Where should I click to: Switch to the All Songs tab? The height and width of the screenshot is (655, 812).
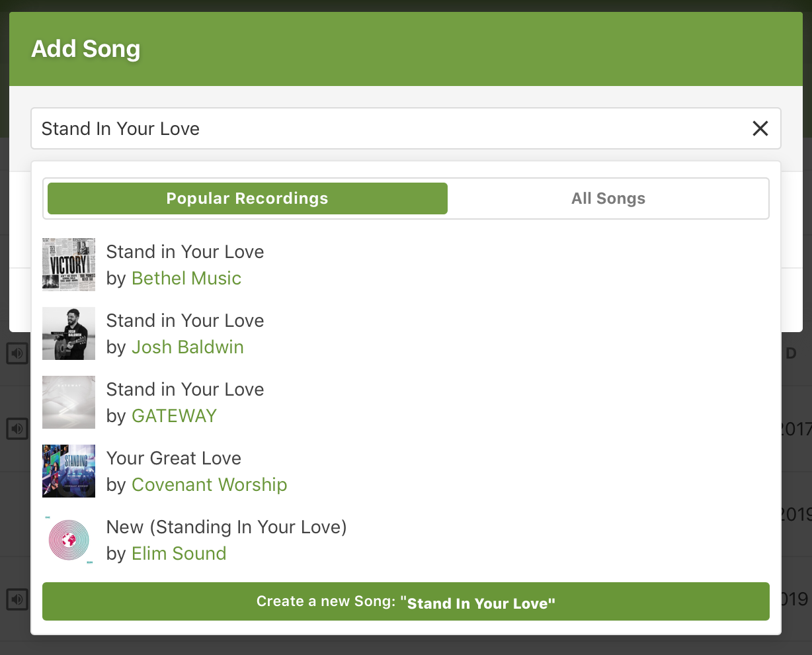(x=608, y=198)
